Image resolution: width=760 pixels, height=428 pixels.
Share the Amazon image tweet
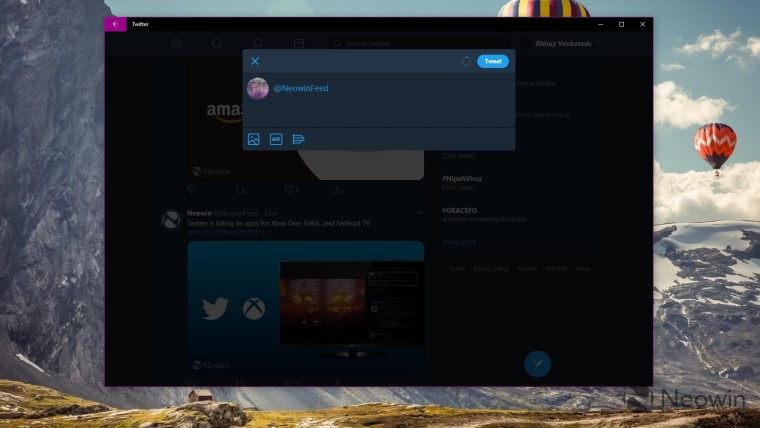click(337, 190)
